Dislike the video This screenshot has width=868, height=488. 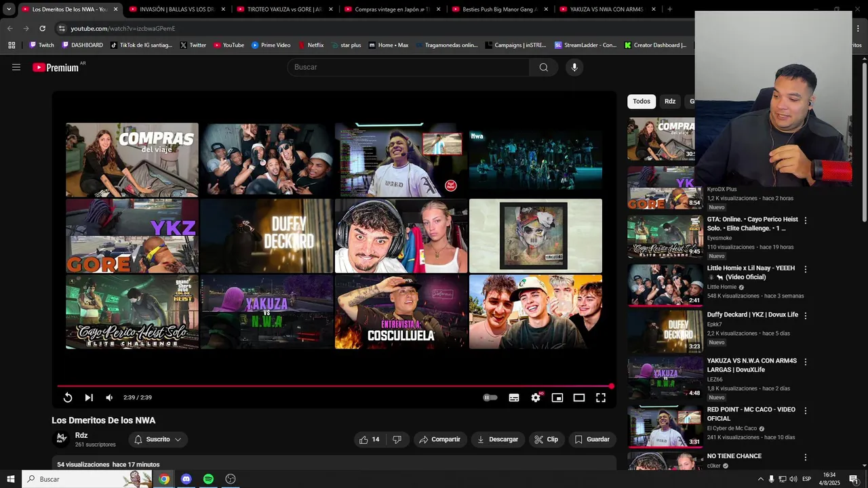(397, 439)
